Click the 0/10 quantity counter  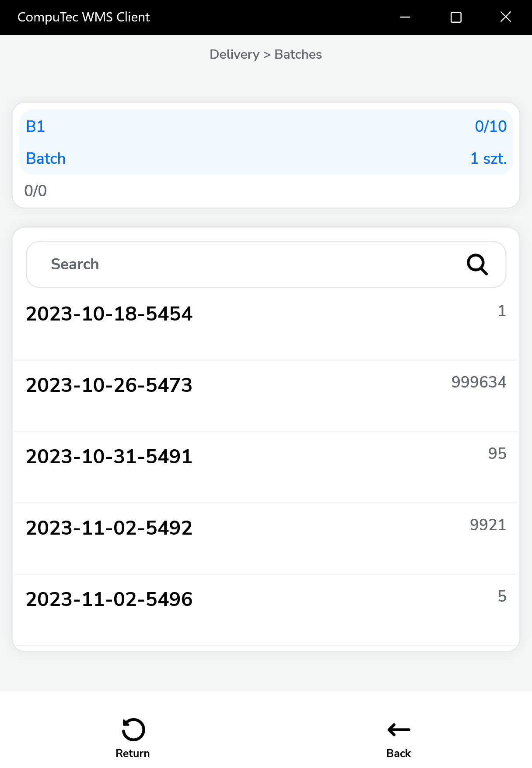click(x=490, y=127)
